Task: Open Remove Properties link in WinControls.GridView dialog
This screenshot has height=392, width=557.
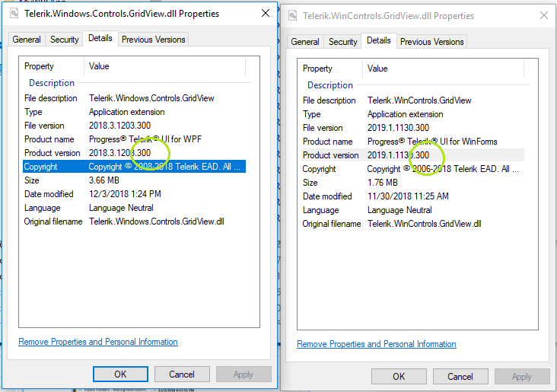Action: (377, 344)
